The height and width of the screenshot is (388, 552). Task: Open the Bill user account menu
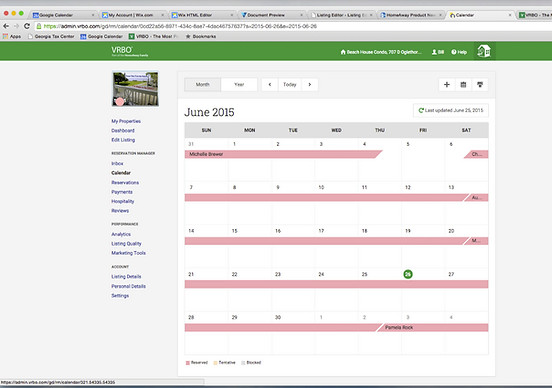point(438,52)
